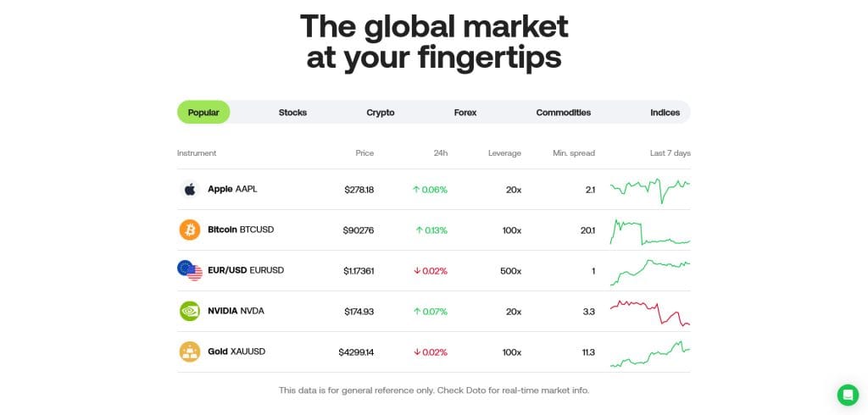Click the EUR/USD price $1.17361

359,271
